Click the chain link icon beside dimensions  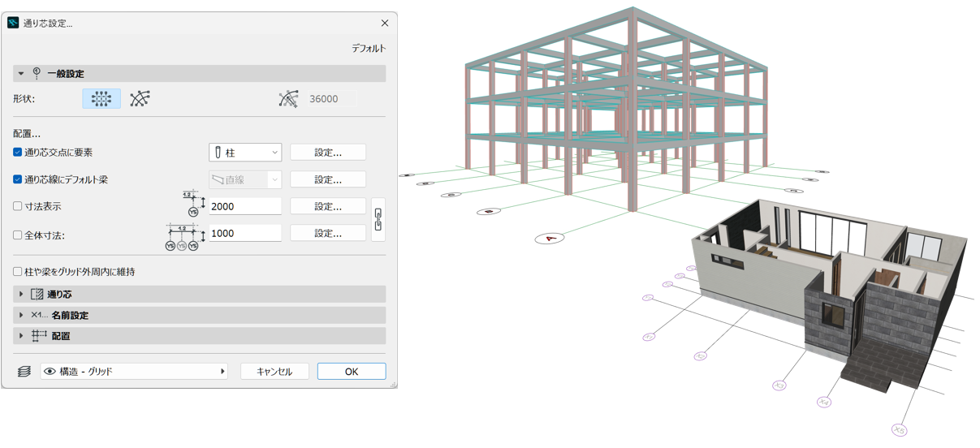click(378, 220)
